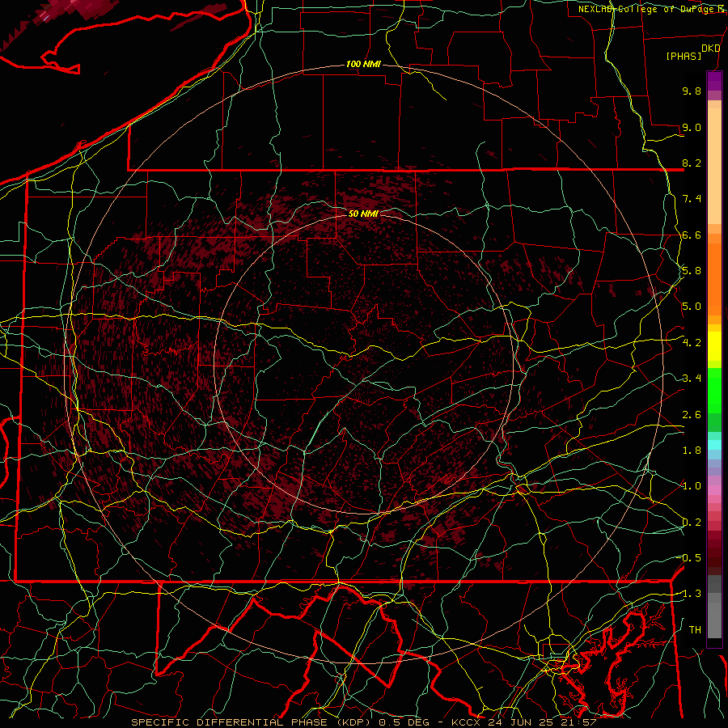
Task: Click the yellow segment of color bar
Action: 714,346
